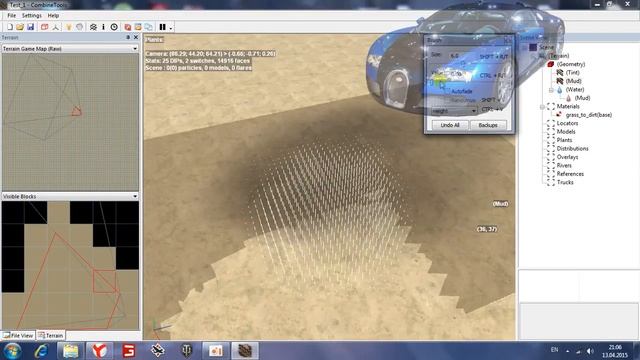Select the (Tint) layer in the tree
The width and height of the screenshot is (640, 360).
(x=573, y=73)
